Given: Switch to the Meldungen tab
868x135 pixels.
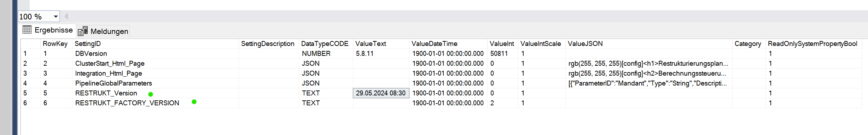Looking at the screenshot, I should click(103, 31).
